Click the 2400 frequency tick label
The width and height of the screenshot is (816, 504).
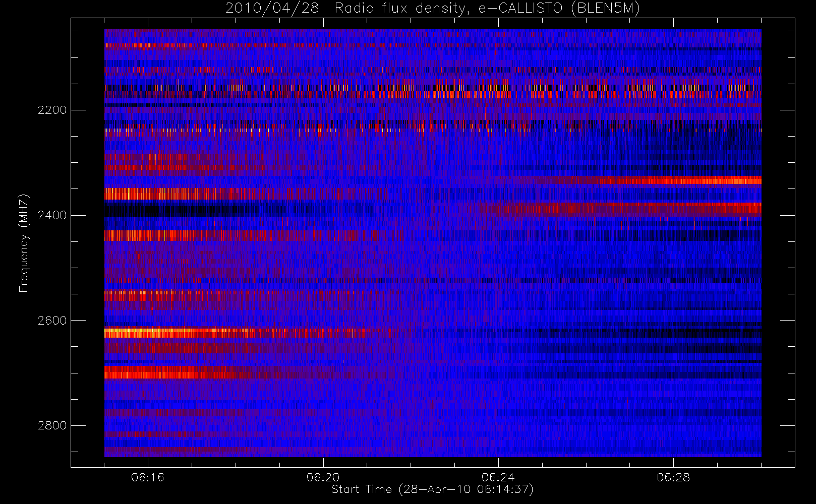tap(52, 216)
